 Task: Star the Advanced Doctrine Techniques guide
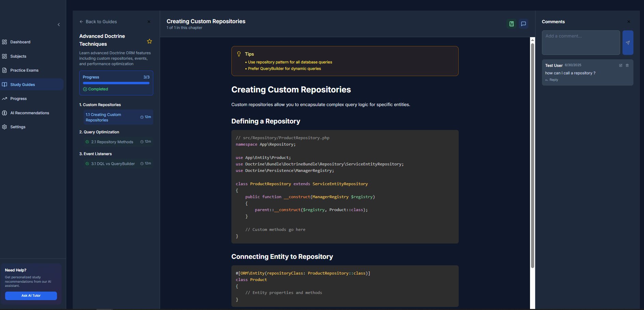pos(149,41)
